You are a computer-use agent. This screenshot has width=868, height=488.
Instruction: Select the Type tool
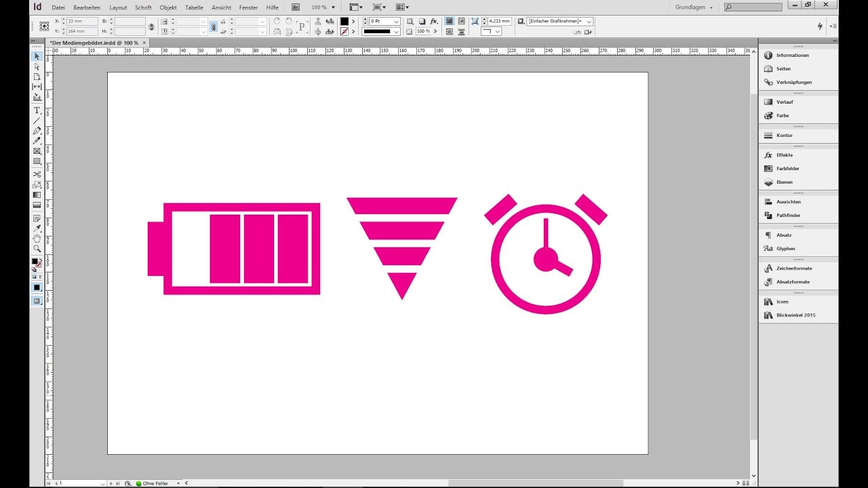point(37,110)
